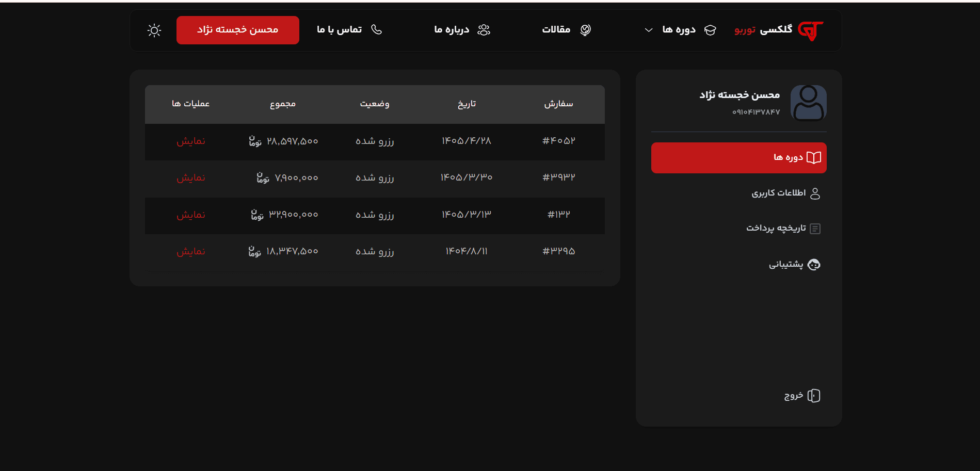Click the سفارش column header

pyautogui.click(x=558, y=104)
